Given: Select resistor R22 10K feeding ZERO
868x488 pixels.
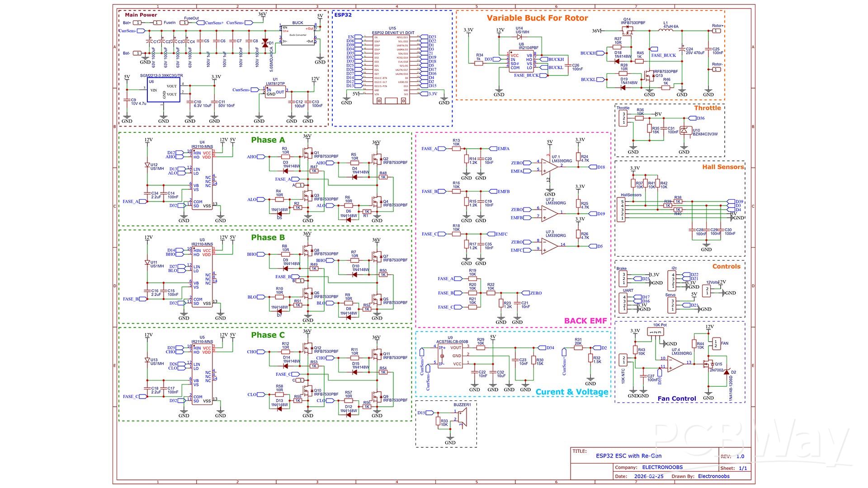Looking at the screenshot, I should point(491,293).
